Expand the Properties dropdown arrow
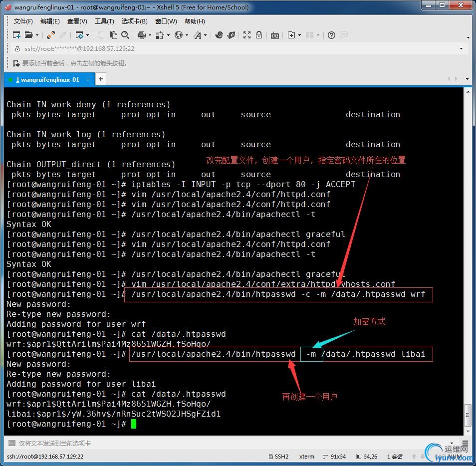476x466 pixels. (x=87, y=35)
